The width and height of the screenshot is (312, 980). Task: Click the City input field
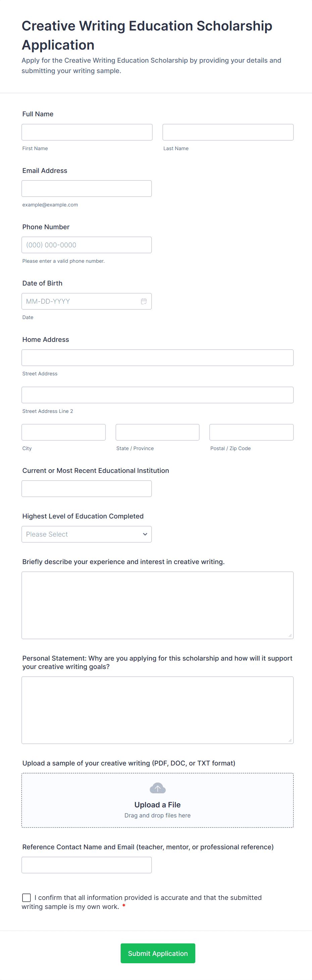64,432
